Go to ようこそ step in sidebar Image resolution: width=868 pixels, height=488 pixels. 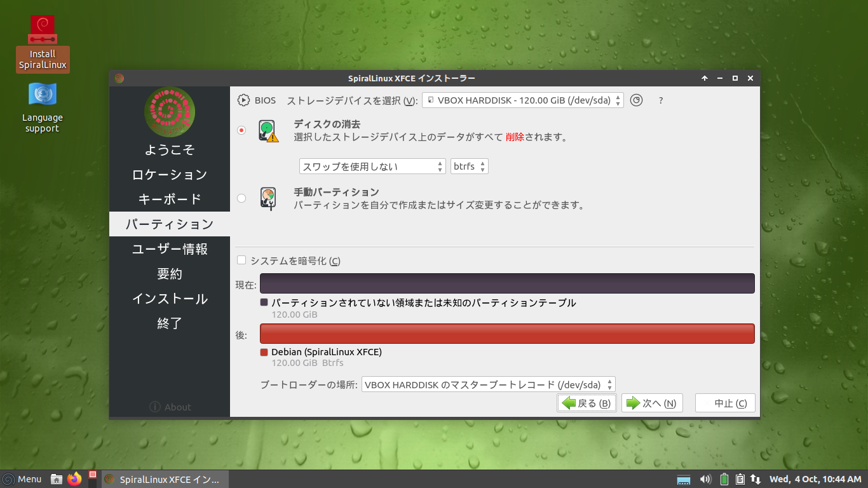[170, 150]
